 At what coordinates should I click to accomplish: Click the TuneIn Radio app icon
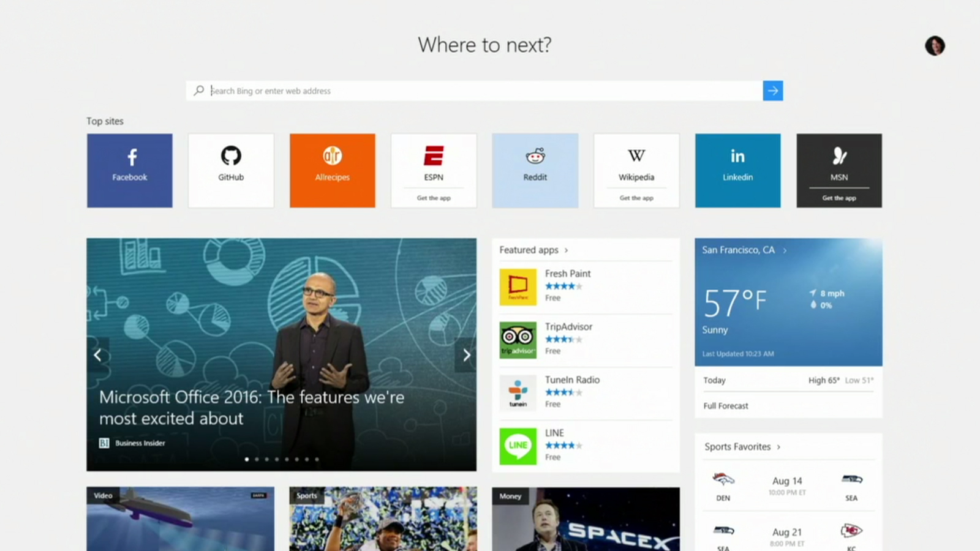pos(518,393)
